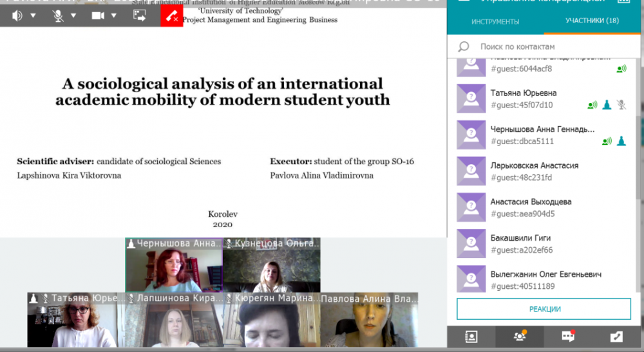The width and height of the screenshot is (644, 352).
Task: Select participant Ларьковская Анастасия in list
Action: 535,171
